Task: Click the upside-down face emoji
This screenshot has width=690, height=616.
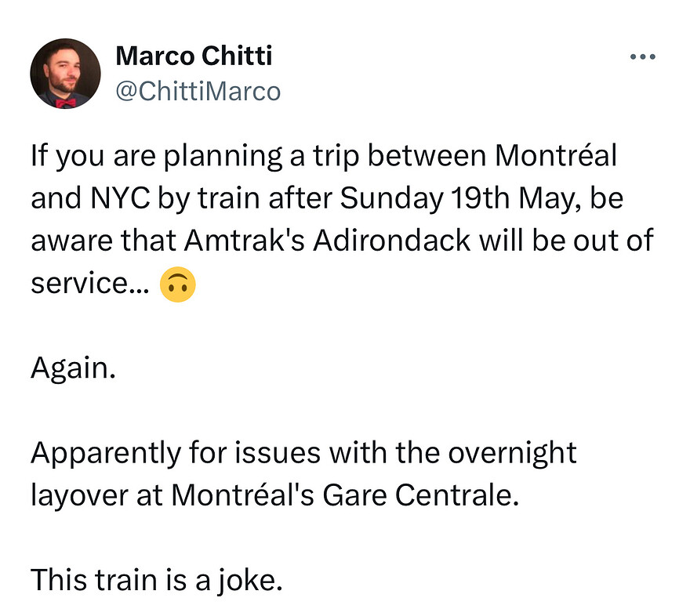Action: click(x=177, y=284)
